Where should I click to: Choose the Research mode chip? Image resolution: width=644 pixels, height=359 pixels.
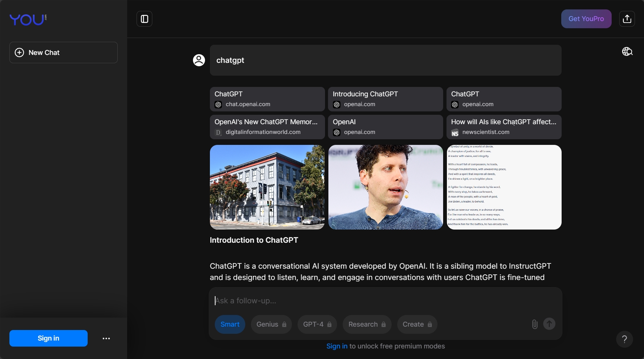367,324
